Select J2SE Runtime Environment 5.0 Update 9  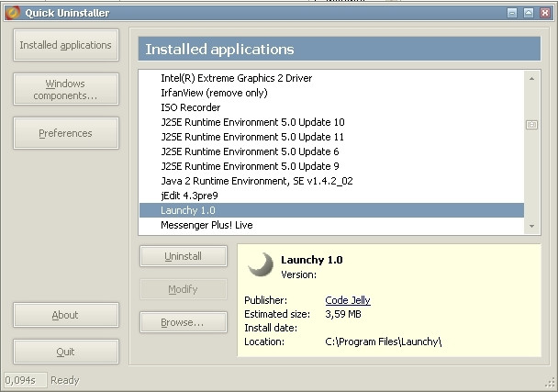331,166
